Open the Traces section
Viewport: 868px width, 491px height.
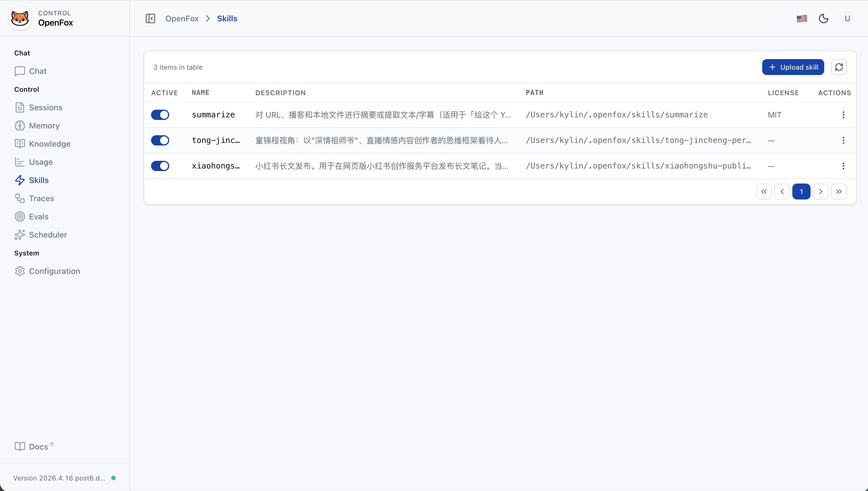click(x=41, y=198)
